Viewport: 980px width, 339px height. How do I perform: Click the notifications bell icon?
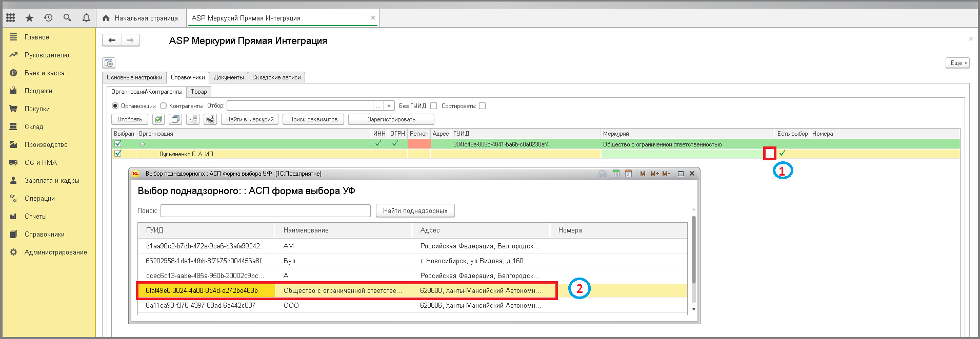86,18
